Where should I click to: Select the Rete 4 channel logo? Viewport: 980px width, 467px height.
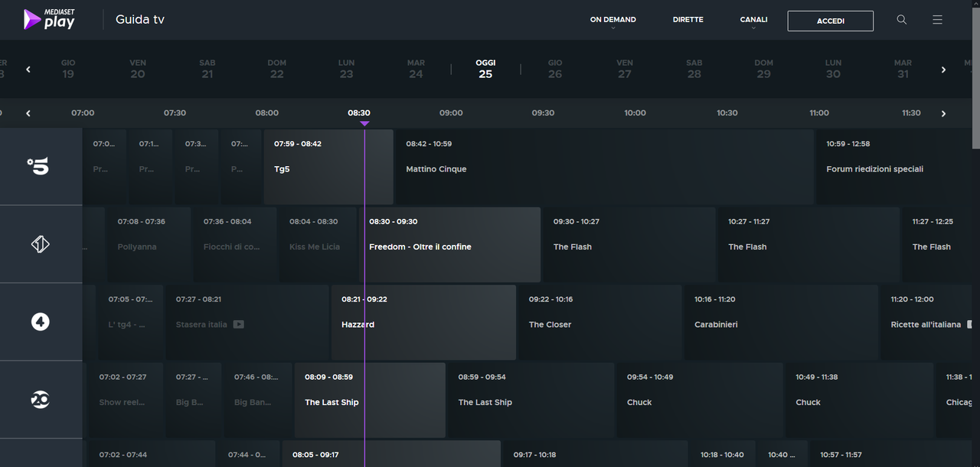(41, 322)
